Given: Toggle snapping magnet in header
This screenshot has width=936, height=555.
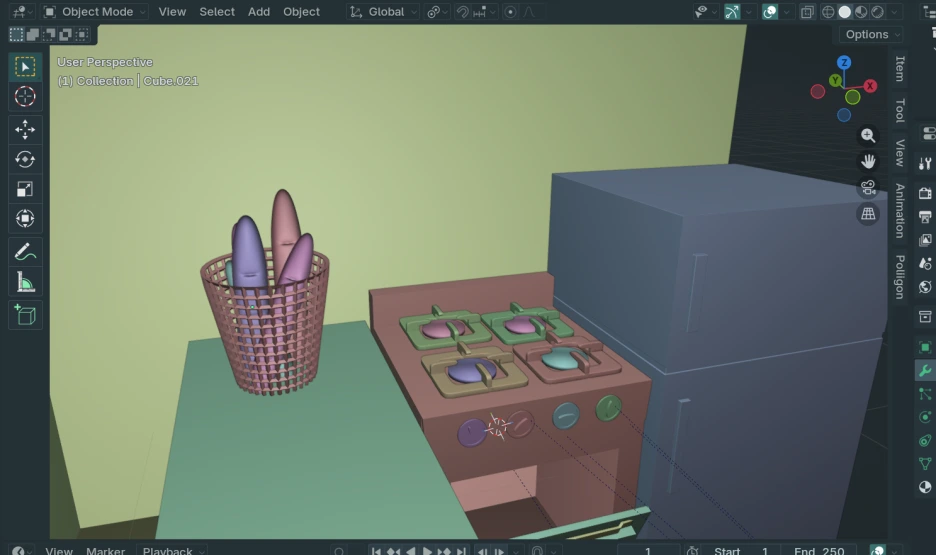Looking at the screenshot, I should tap(463, 12).
